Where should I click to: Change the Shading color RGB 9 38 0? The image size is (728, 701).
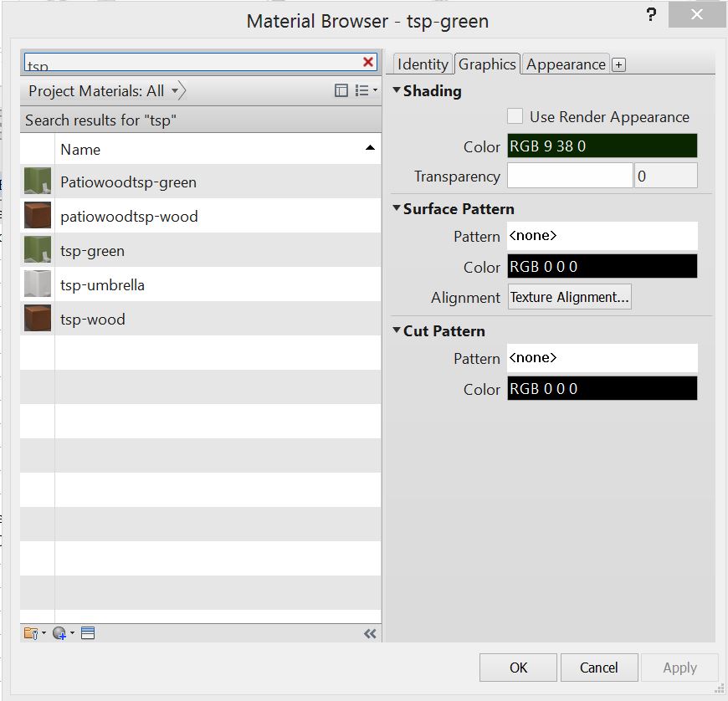point(602,146)
